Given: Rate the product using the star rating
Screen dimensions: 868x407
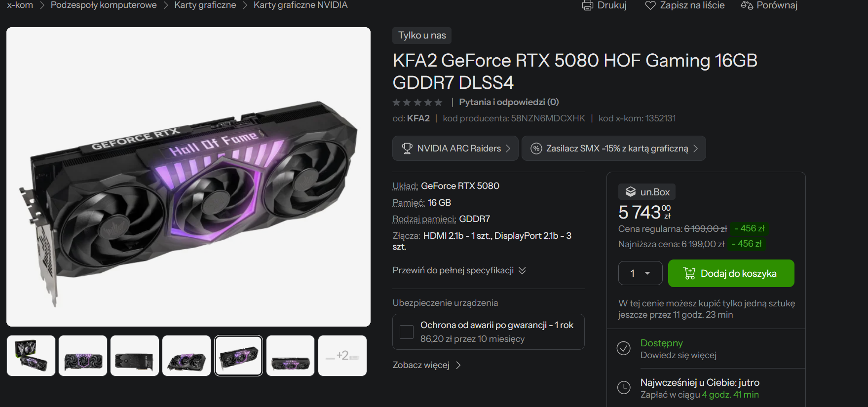Looking at the screenshot, I should (x=417, y=103).
